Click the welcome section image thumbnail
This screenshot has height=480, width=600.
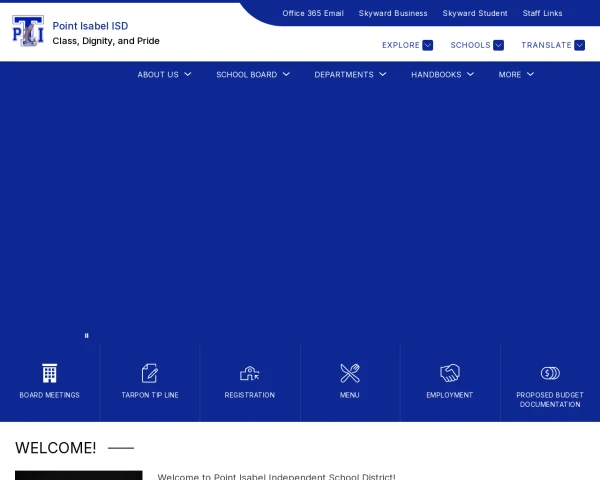[x=79, y=475]
